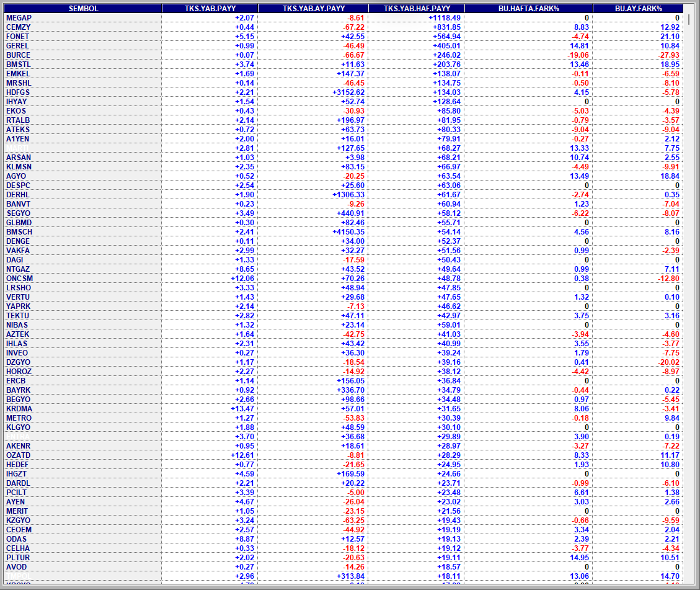Select the CEMZY symbol
This screenshot has width=700, height=590.
(x=19, y=27)
